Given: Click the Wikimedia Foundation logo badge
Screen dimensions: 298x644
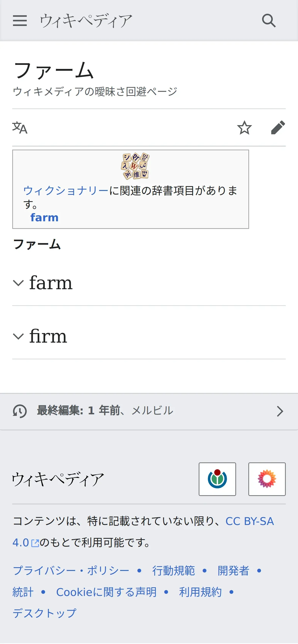Looking at the screenshot, I should click(x=217, y=479).
